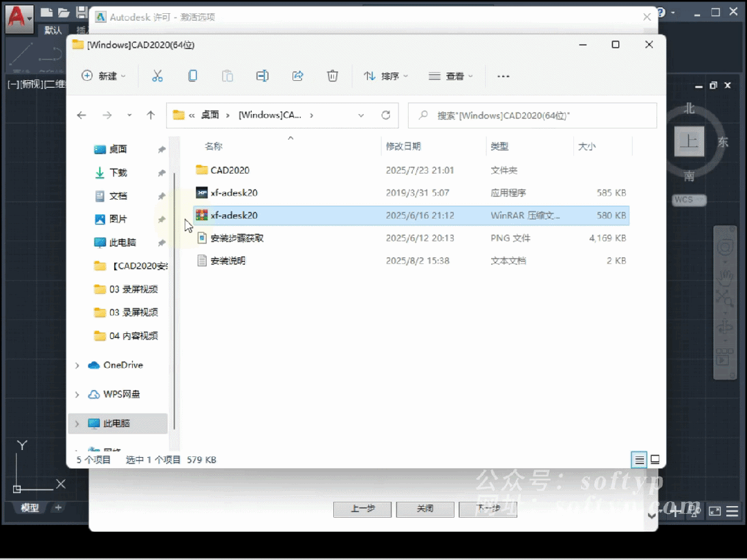The image size is (747, 560).
Task: Open 下载 in quick access
Action: point(118,173)
